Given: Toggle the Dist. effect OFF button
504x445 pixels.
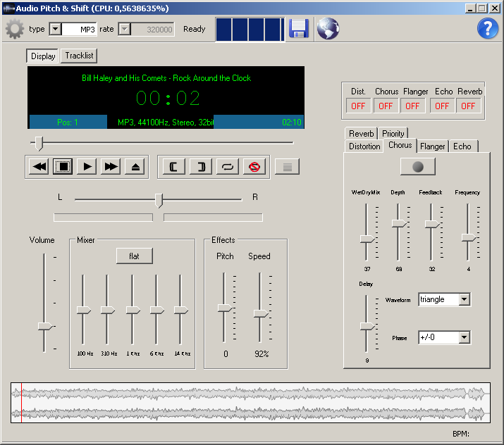Looking at the screenshot, I should [358, 106].
